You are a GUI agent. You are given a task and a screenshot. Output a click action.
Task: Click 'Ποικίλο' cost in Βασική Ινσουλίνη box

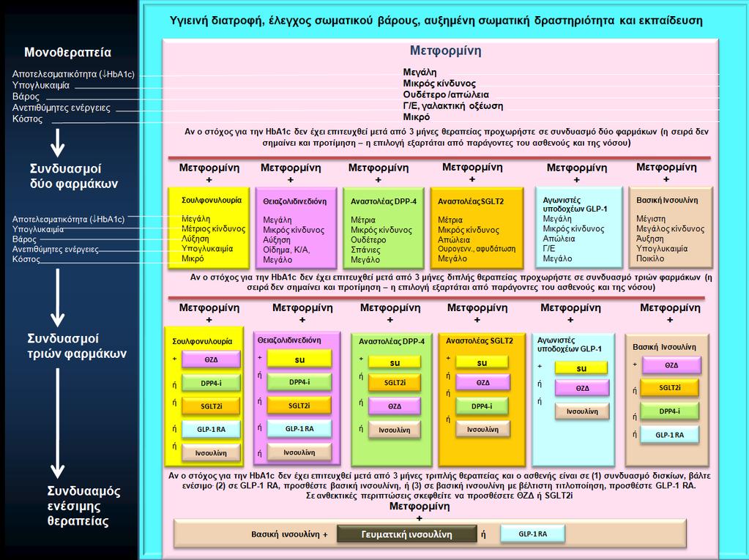coord(650,258)
